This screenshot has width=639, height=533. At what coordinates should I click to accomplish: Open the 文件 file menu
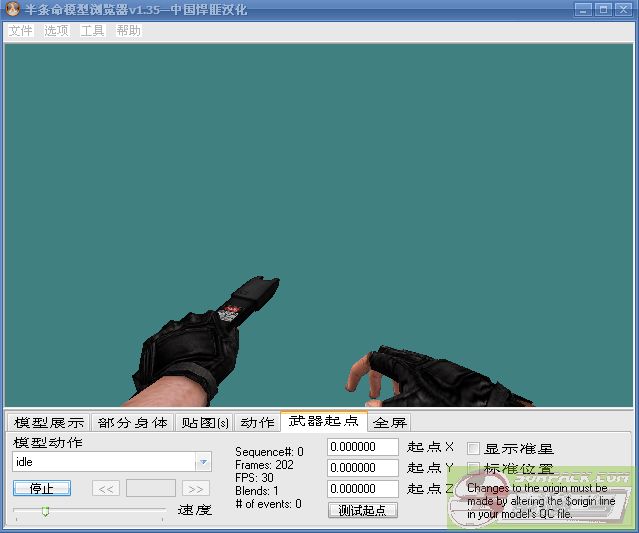point(20,31)
